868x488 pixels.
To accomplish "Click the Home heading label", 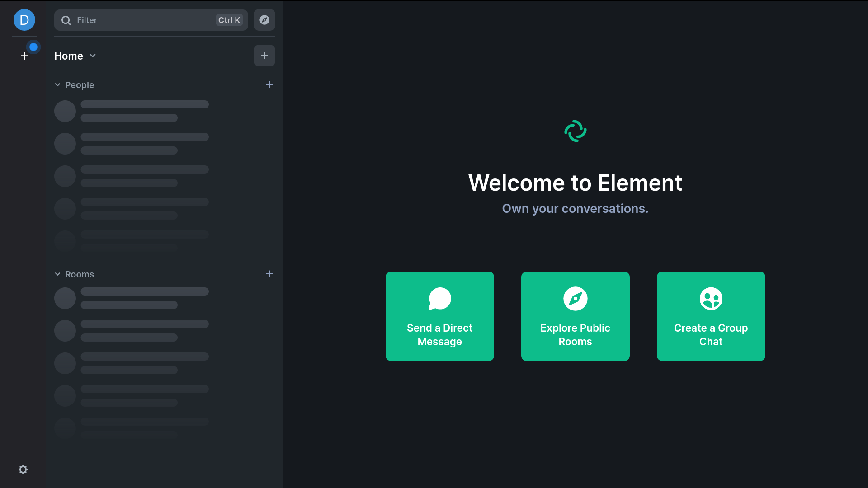I will point(69,56).
